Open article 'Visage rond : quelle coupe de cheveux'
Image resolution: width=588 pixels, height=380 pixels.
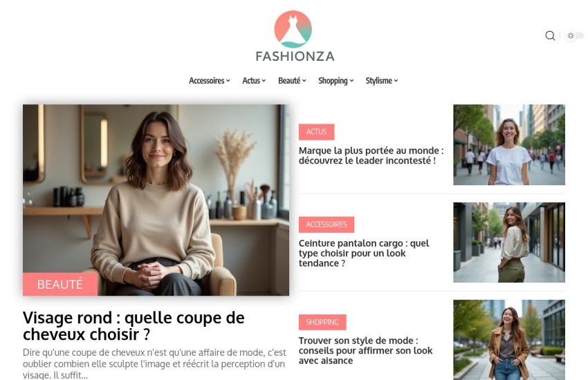point(134,325)
